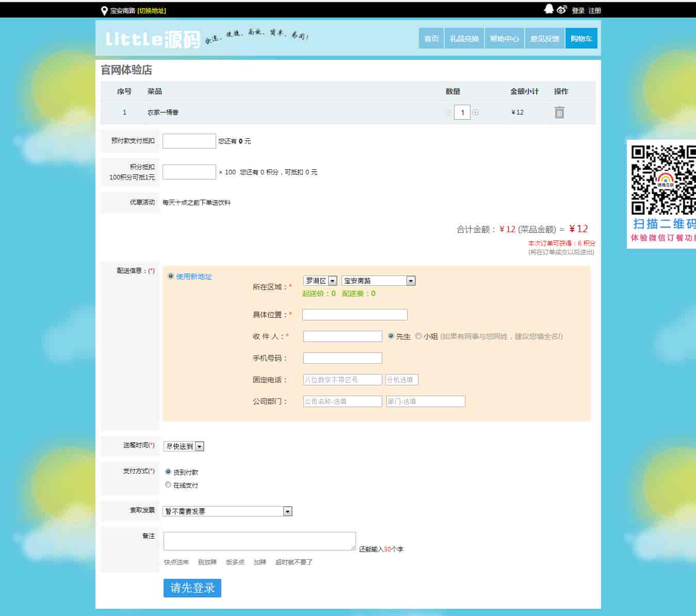The image size is (696, 616).
Task: Select 货到付款 payment method
Action: point(168,472)
